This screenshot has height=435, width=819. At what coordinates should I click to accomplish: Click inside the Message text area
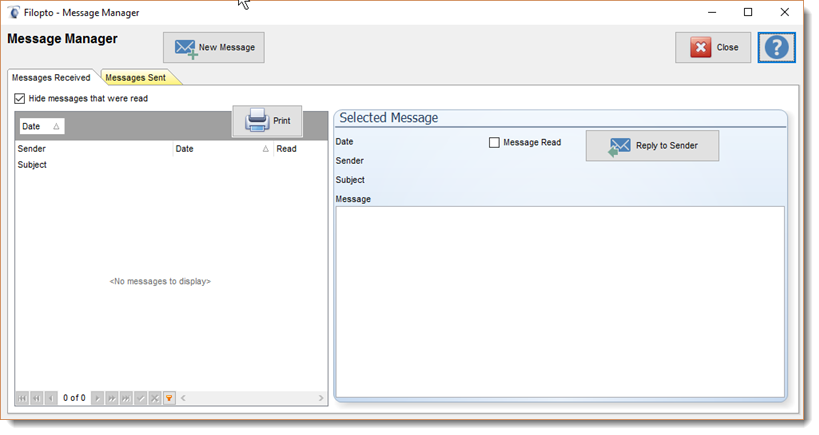(559, 300)
